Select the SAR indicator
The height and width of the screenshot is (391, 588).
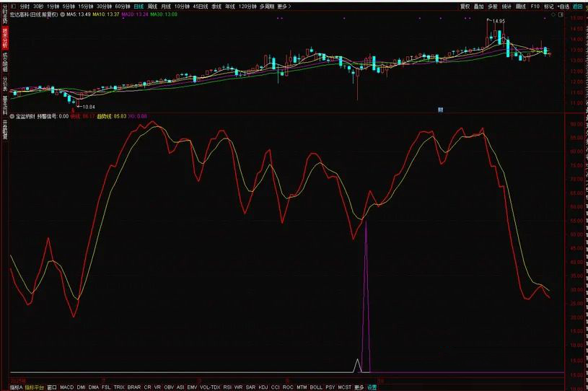coord(250,387)
